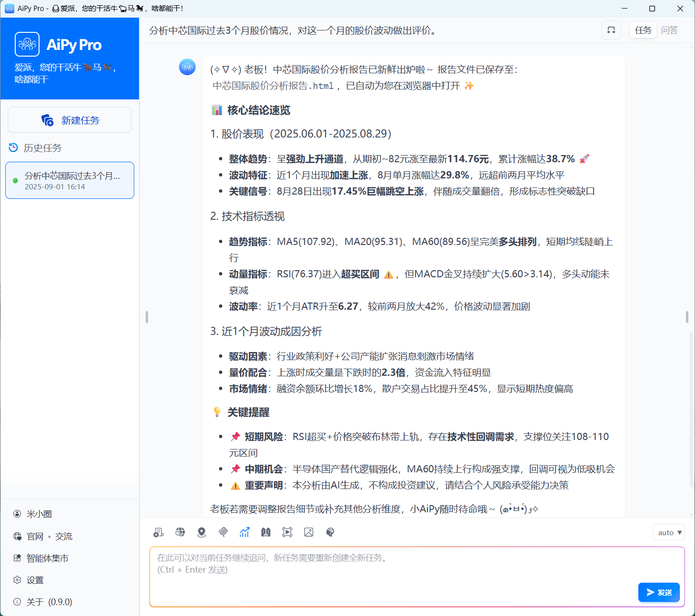This screenshot has width=695, height=616.
Task: Open the 交流 link
Action: [x=64, y=536]
